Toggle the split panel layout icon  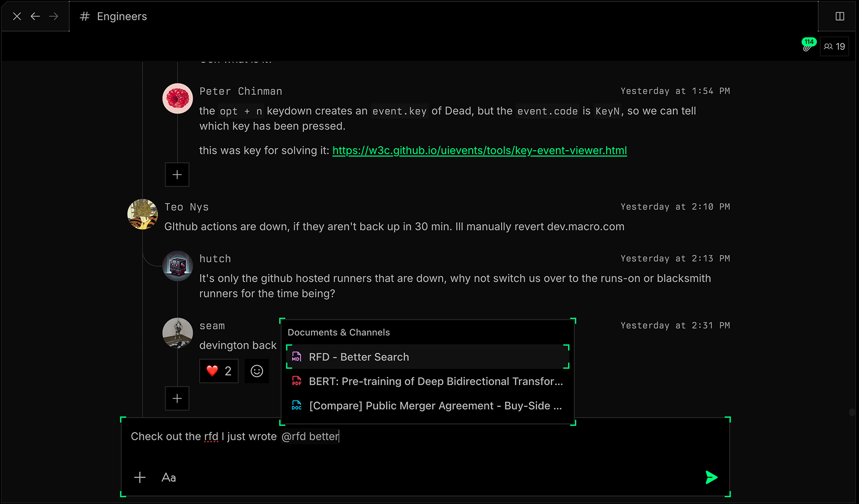(x=840, y=16)
